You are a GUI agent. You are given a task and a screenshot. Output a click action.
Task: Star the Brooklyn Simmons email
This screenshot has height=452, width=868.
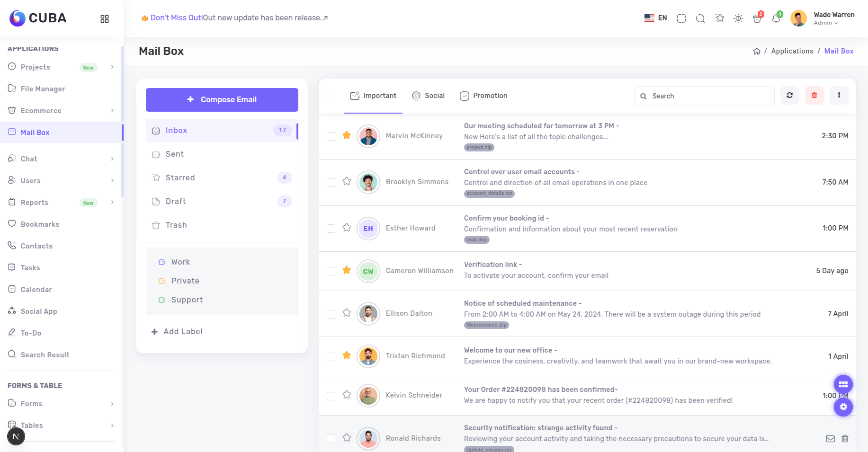(347, 181)
